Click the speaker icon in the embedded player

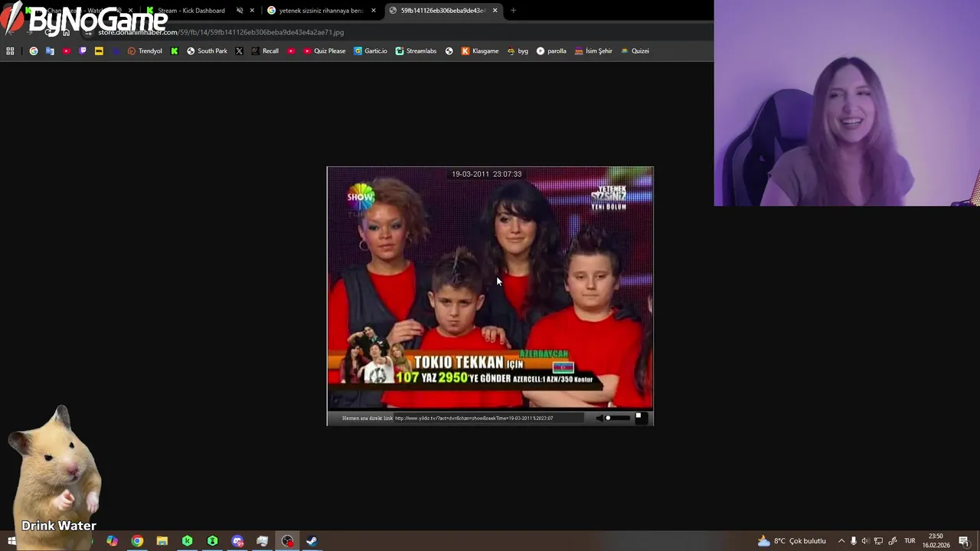599,418
